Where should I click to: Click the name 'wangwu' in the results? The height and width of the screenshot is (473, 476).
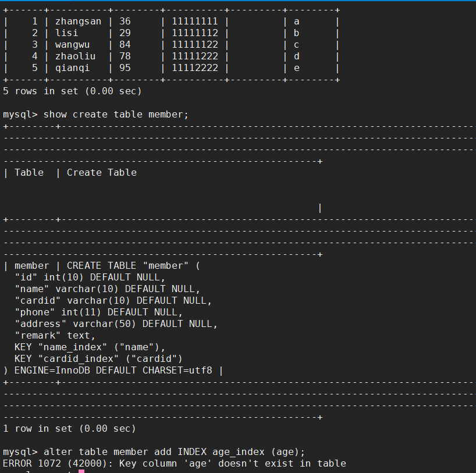pyautogui.click(x=72, y=45)
